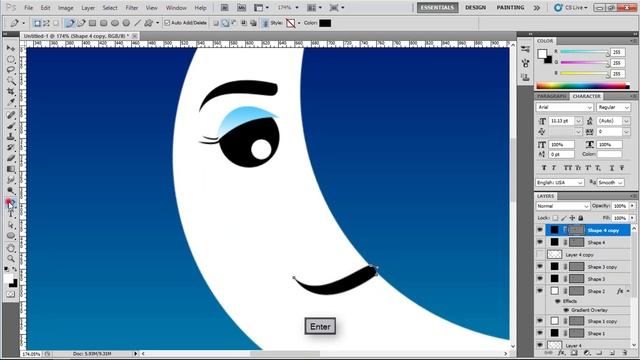This screenshot has width=640, height=360.
Task: Hide the Shape 1 layer
Action: [x=540, y=333]
